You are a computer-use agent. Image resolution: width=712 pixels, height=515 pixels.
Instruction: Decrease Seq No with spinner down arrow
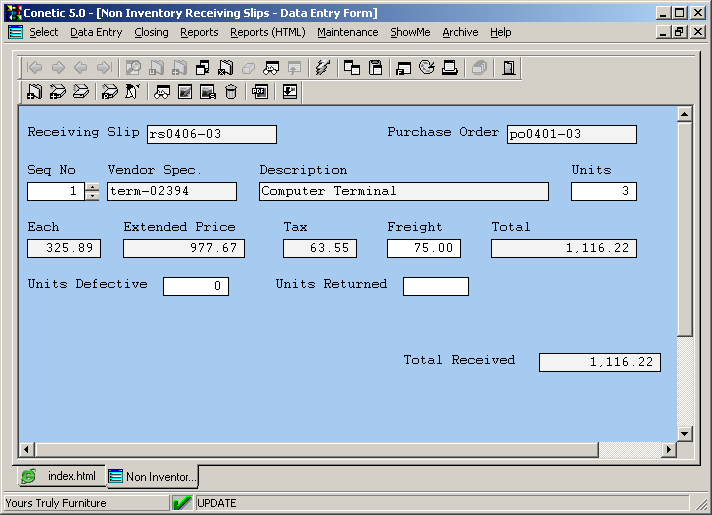pos(92,196)
